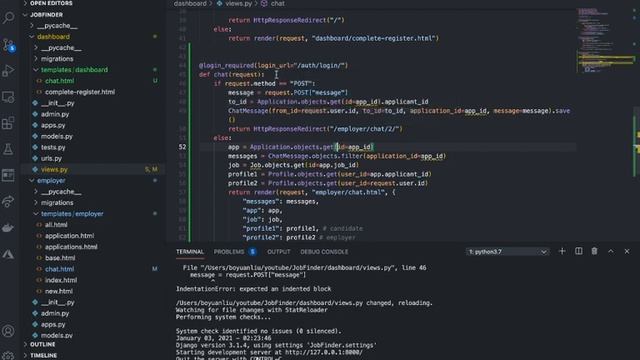Viewport: 640px width, 360px height.
Task: Create a new terminal with plus icon
Action: [562, 251]
